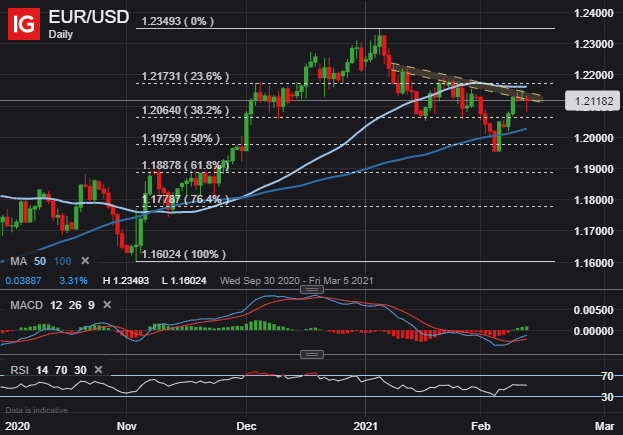Click the Nov label on the time axis

[x=127, y=426]
